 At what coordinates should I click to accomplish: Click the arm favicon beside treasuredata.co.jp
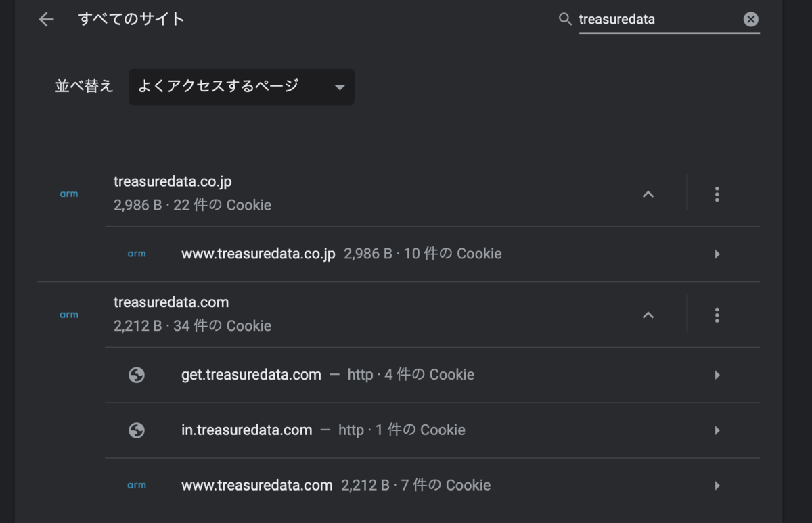69,193
